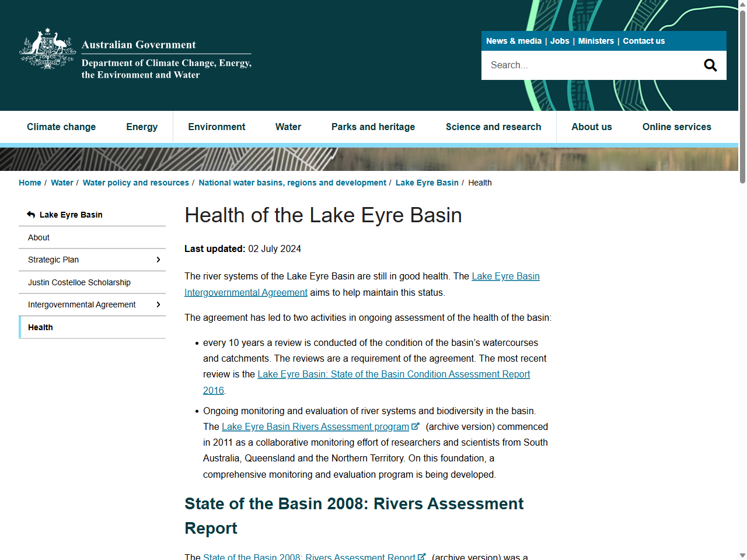
Task: Expand the Intergovernmental Agreement sidebar chevron
Action: [x=158, y=304]
